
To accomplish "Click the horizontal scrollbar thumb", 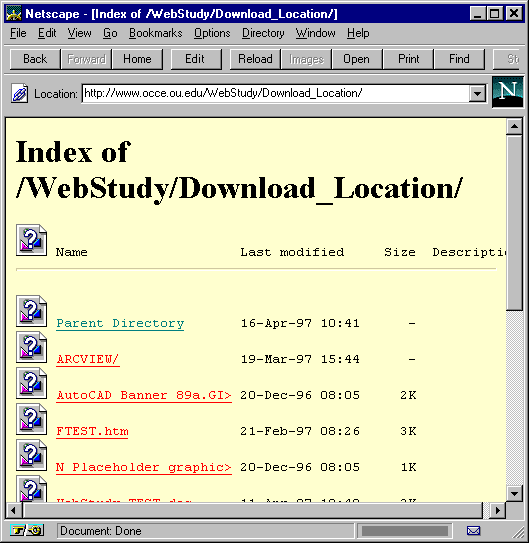I will [x=252, y=510].
